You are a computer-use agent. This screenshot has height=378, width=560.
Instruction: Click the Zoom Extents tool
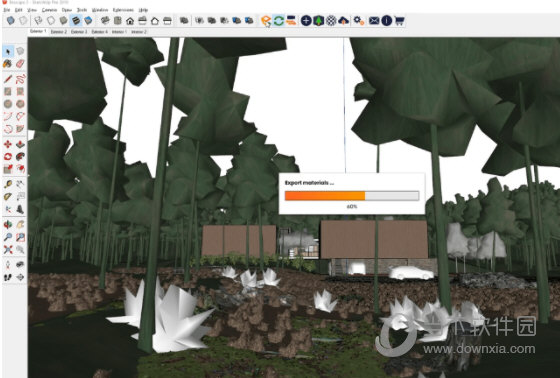click(8, 249)
